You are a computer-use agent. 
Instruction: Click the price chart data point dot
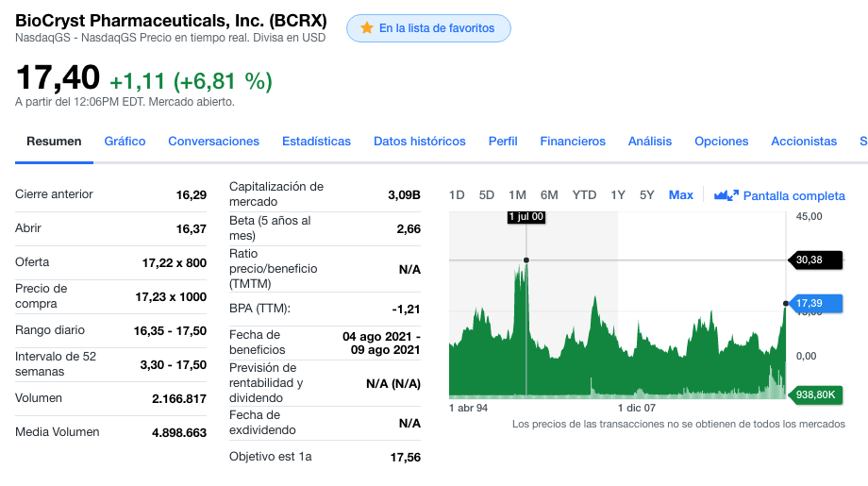526,260
